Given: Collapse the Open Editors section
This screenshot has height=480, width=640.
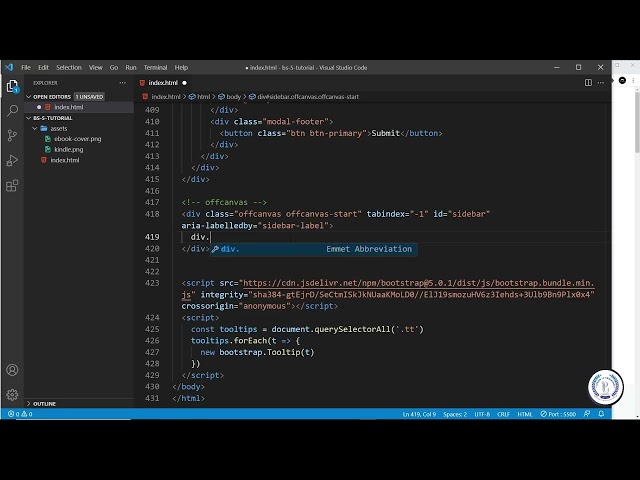Looking at the screenshot, I should coord(29,97).
